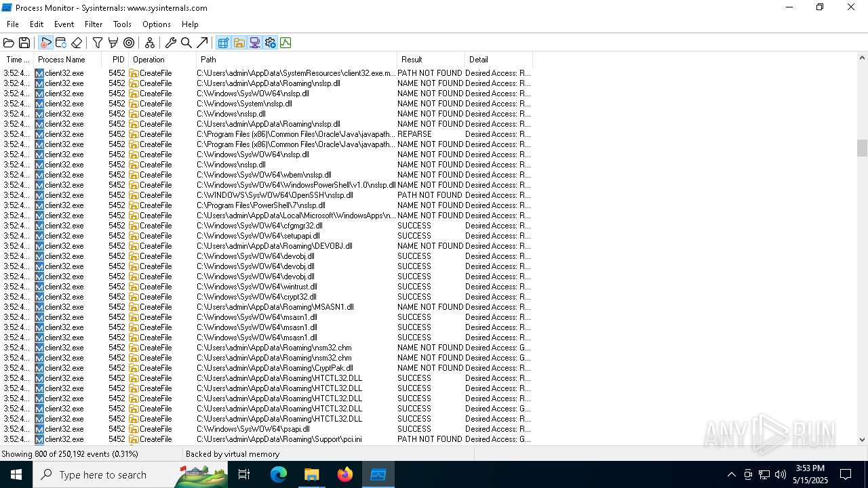868x488 pixels.
Task: Open the Event menu
Action: [x=64, y=24]
